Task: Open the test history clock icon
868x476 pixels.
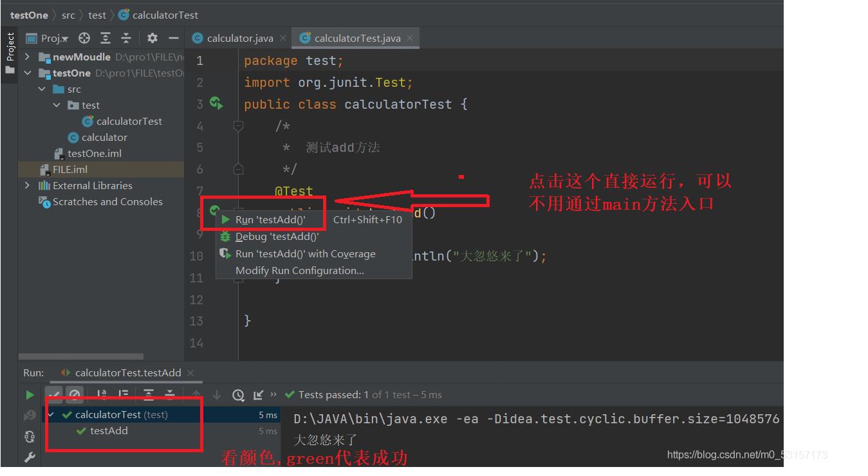Action: [238, 395]
